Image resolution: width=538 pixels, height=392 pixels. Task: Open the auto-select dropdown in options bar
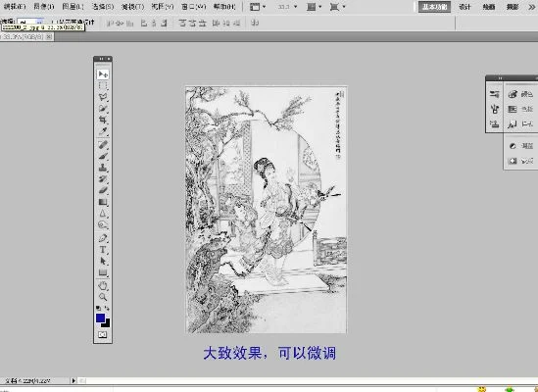tap(30, 23)
